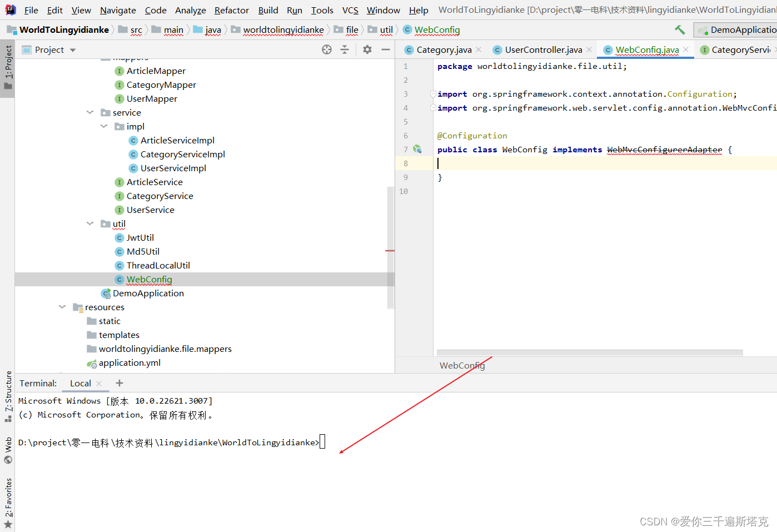Start a new Terminal session with plus icon

point(119,383)
